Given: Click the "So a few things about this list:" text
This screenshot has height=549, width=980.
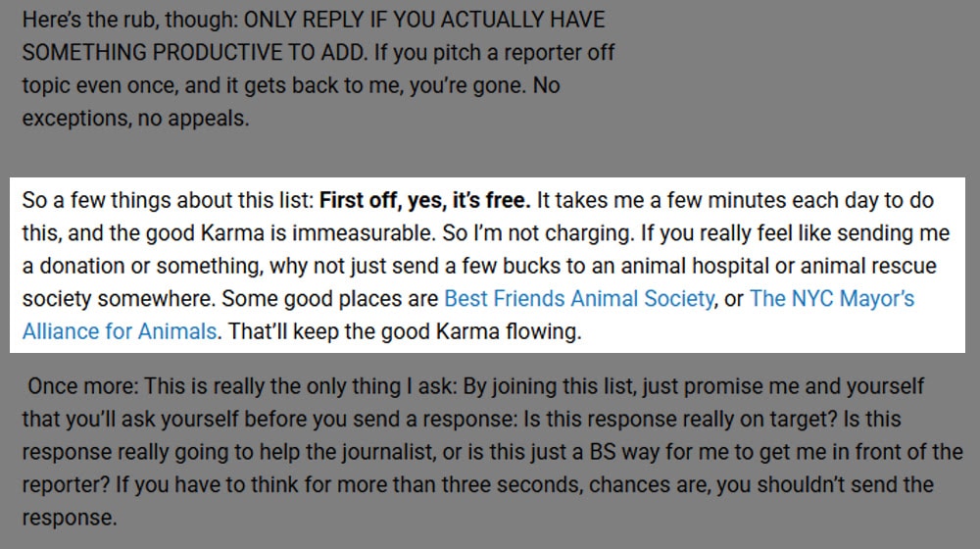Looking at the screenshot, I should (x=169, y=201).
